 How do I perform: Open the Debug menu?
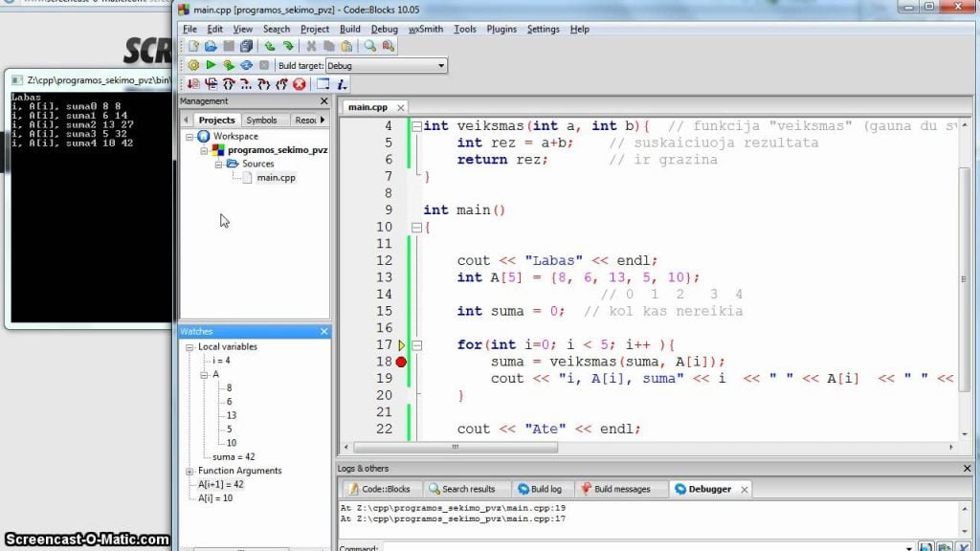[385, 29]
